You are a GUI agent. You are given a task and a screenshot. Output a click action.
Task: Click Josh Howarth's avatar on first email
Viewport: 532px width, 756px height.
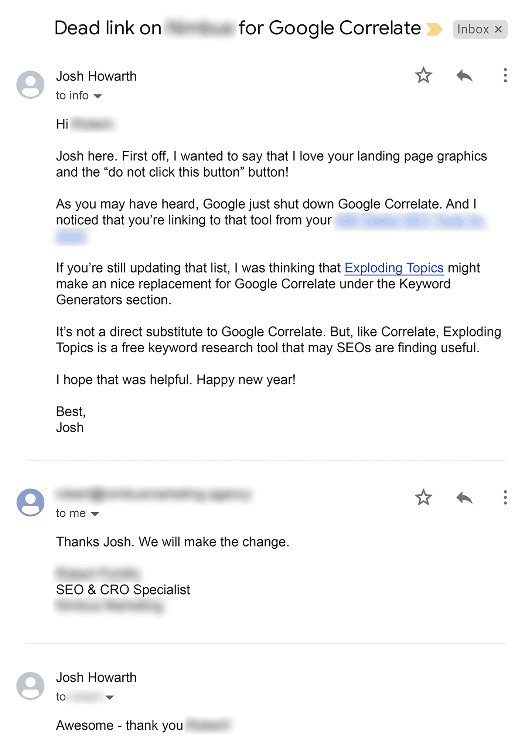click(x=30, y=85)
